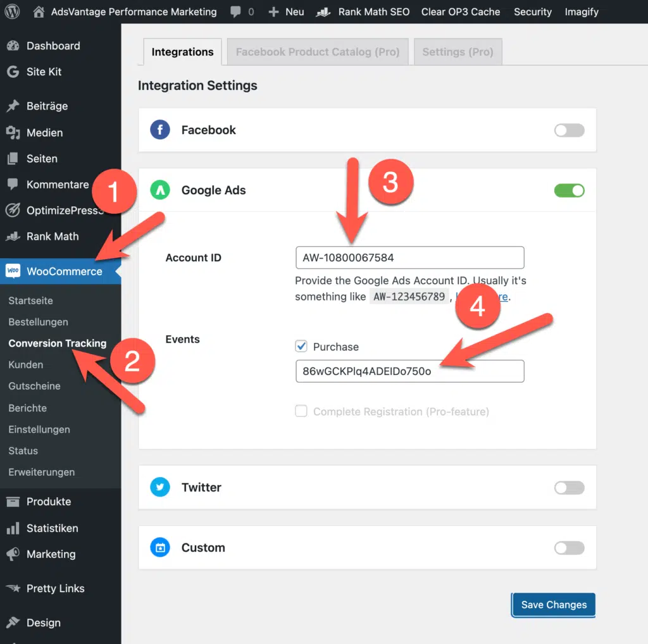Open Einstellungen submenu item

[39, 429]
